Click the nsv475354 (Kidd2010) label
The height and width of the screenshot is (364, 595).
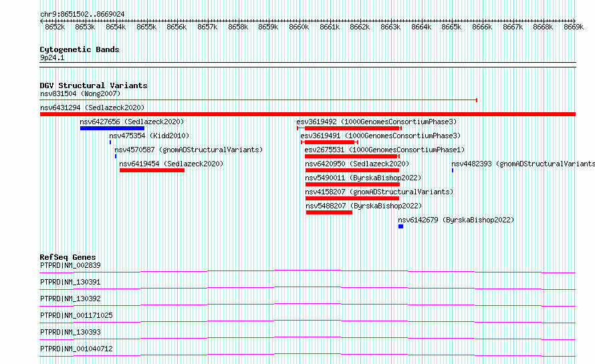pyautogui.click(x=149, y=136)
